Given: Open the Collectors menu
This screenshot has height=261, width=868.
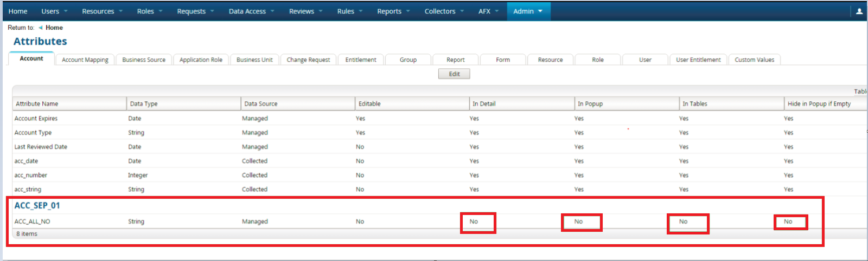Looking at the screenshot, I should click(x=444, y=11).
